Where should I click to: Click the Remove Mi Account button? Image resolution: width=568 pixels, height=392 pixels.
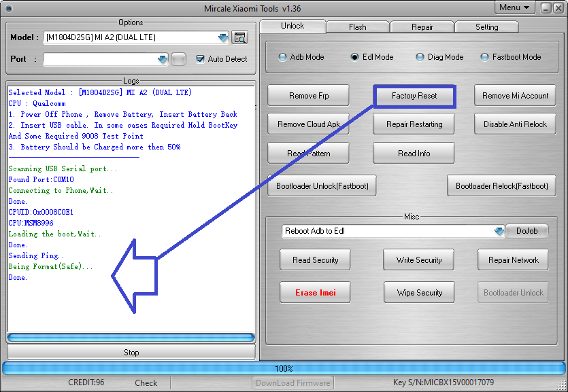(x=515, y=96)
